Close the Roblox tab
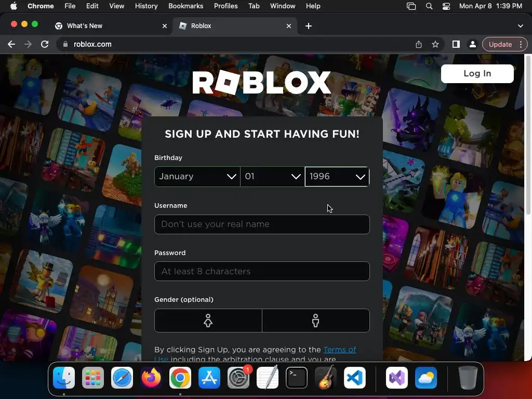This screenshot has width=532, height=399. (x=289, y=26)
